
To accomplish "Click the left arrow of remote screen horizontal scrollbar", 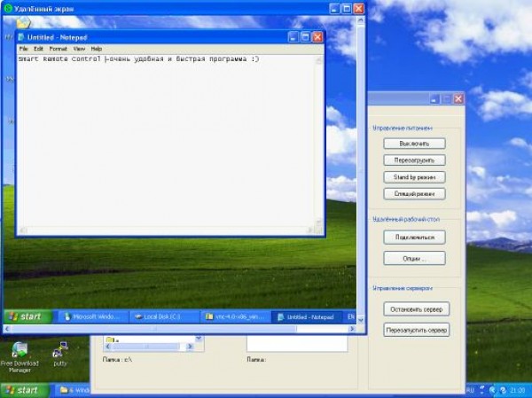I will click(x=7, y=329).
